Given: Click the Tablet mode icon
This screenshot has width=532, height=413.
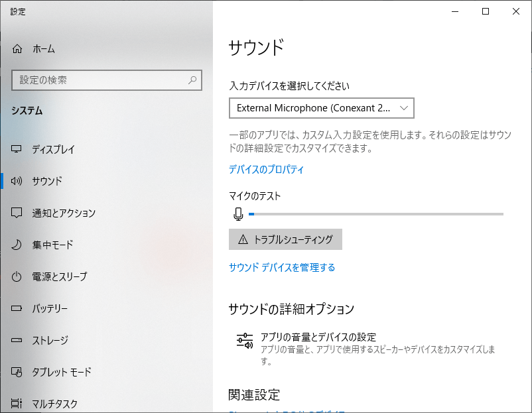Looking at the screenshot, I should 18,372.
